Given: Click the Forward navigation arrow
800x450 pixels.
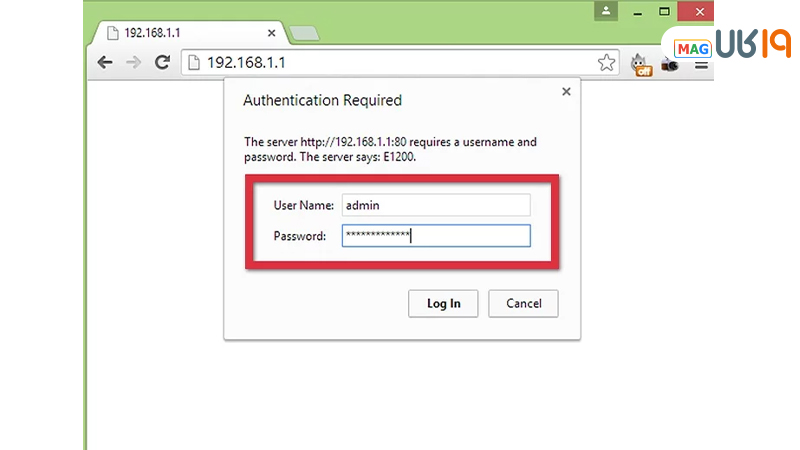Looking at the screenshot, I should point(133,62).
